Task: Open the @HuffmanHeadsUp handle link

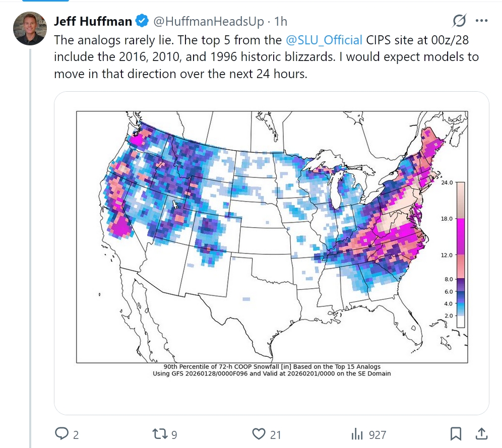Action: tap(207, 21)
